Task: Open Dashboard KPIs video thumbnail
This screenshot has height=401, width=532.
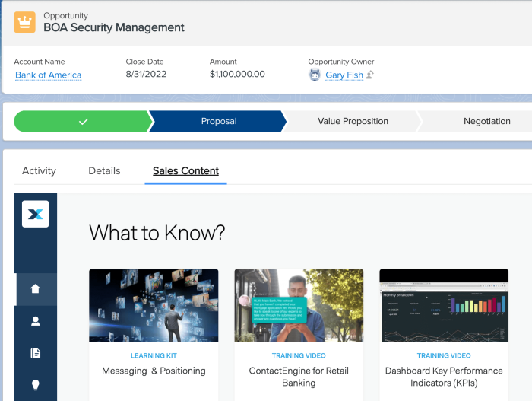Action: click(444, 305)
